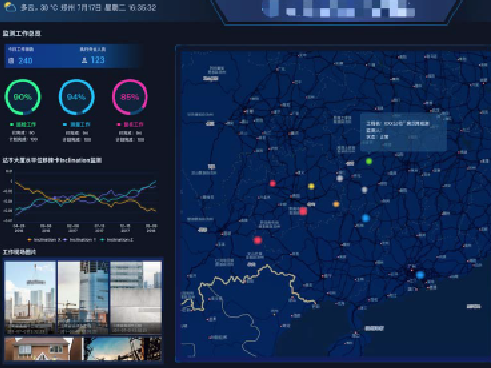Select the orange marker on the map
The image size is (491, 368).
(336, 204)
